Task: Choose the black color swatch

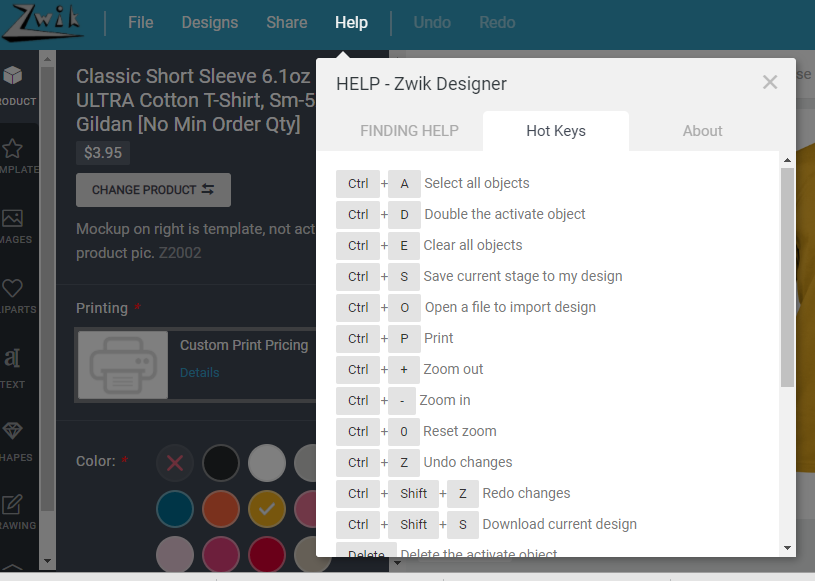Action: [x=221, y=463]
